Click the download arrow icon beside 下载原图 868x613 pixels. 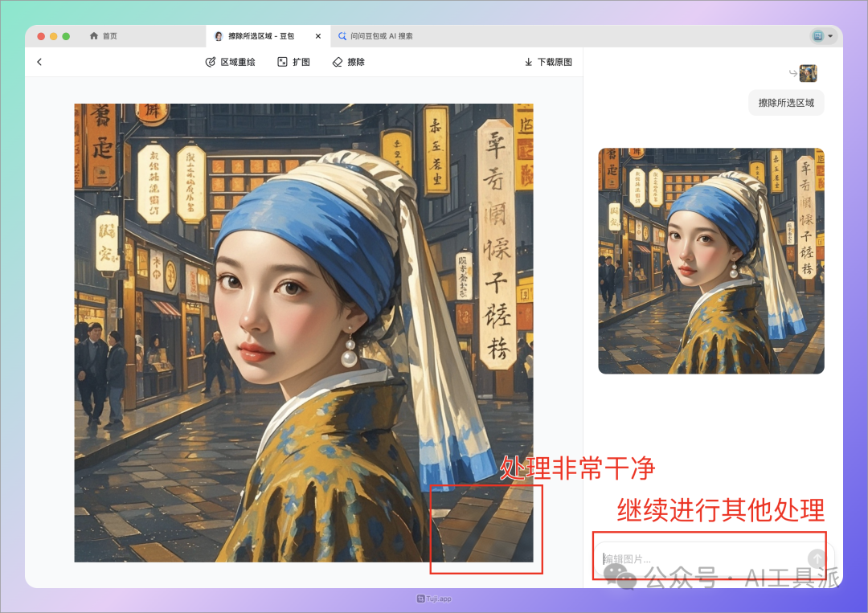pos(529,62)
